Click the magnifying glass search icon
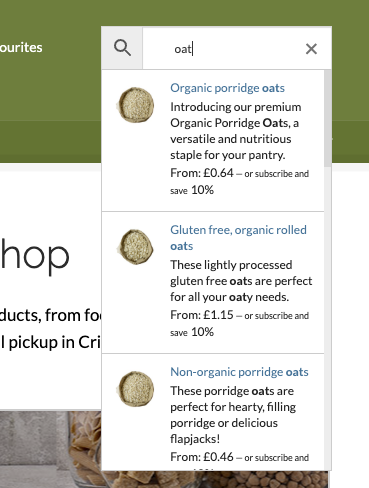This screenshot has height=488, width=369. 122,48
